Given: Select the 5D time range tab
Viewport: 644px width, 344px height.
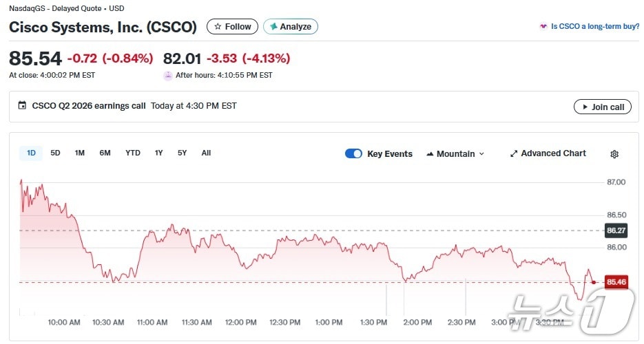Looking at the screenshot, I should pos(55,153).
